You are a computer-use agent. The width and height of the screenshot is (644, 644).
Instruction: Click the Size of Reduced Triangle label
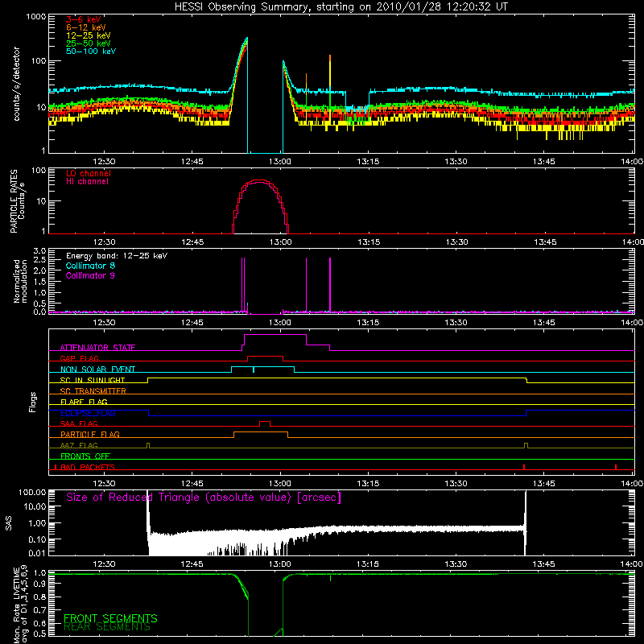click(204, 497)
